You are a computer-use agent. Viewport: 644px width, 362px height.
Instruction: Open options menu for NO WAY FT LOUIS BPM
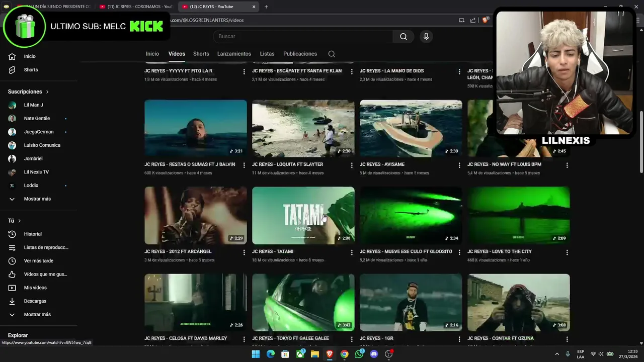click(567, 165)
